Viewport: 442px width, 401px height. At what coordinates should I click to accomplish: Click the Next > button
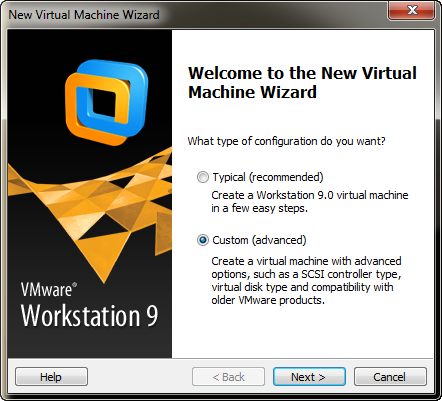coord(309,377)
